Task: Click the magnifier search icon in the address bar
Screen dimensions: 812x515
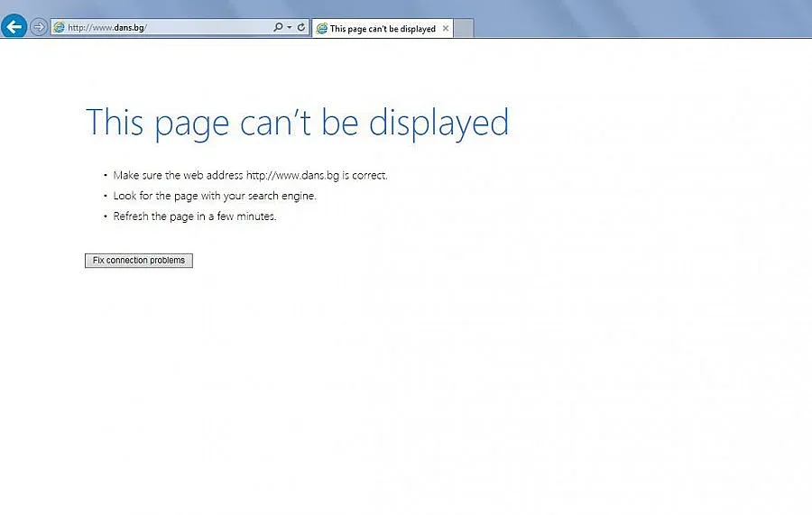Action: click(x=278, y=27)
